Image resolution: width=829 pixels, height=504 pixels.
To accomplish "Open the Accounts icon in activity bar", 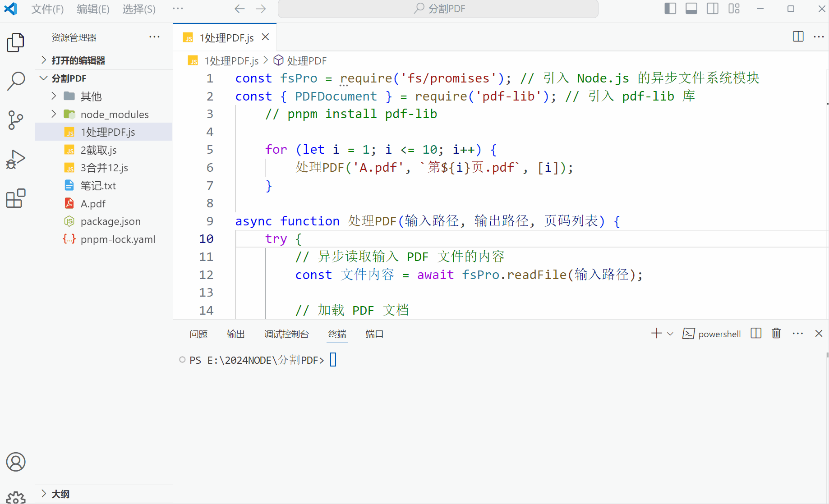I will (x=16, y=462).
